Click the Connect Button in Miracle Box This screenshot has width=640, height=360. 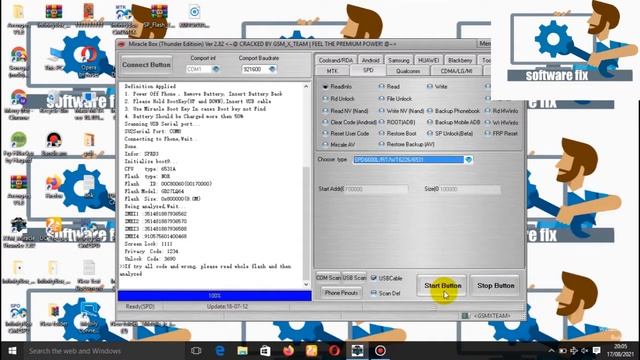[146, 64]
